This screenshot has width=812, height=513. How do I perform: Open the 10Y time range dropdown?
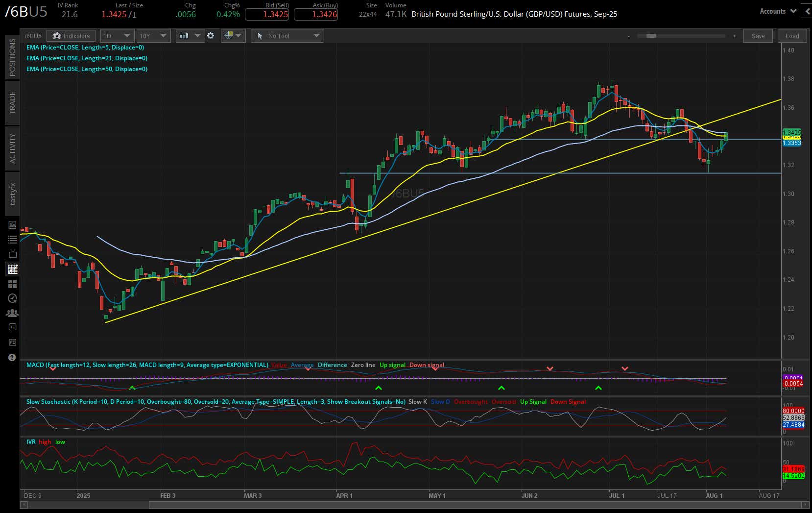(x=153, y=36)
